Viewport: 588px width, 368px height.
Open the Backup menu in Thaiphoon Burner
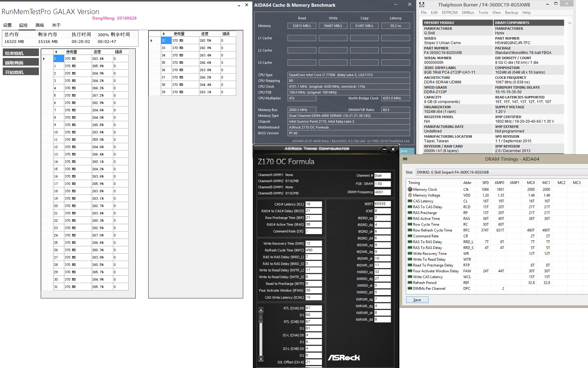(x=511, y=13)
